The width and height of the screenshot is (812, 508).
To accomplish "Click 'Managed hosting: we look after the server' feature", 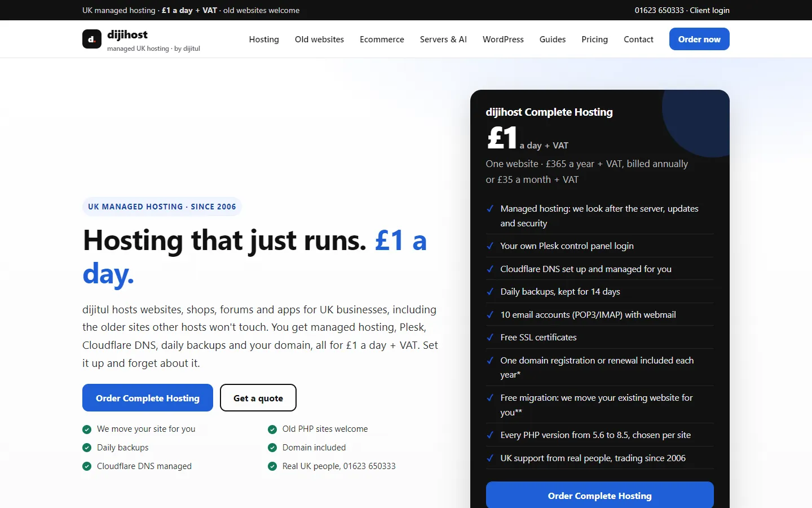I will (x=599, y=216).
